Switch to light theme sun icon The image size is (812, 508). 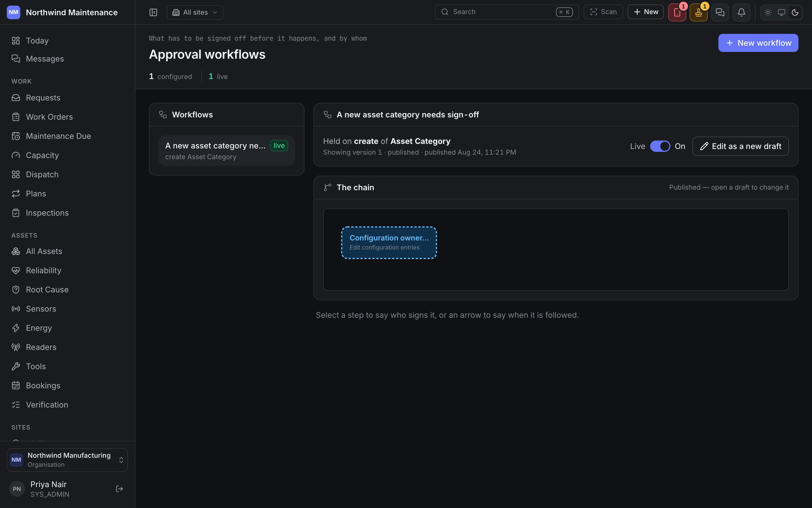coord(768,12)
